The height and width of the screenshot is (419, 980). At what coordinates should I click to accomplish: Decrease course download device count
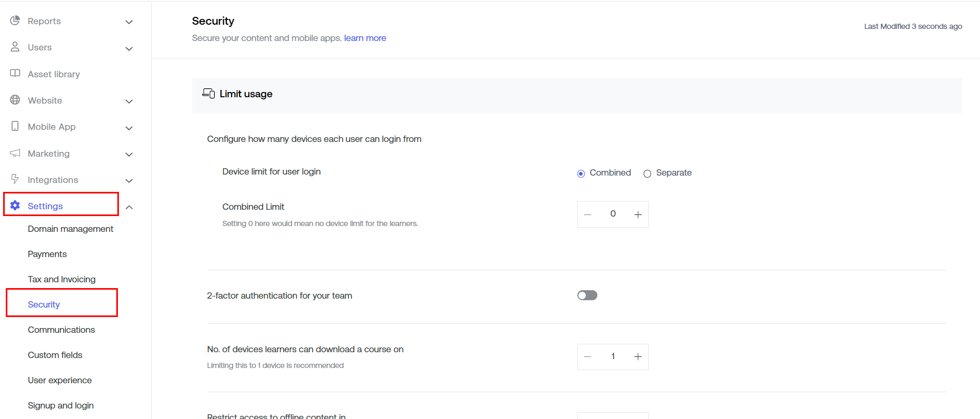click(x=588, y=357)
